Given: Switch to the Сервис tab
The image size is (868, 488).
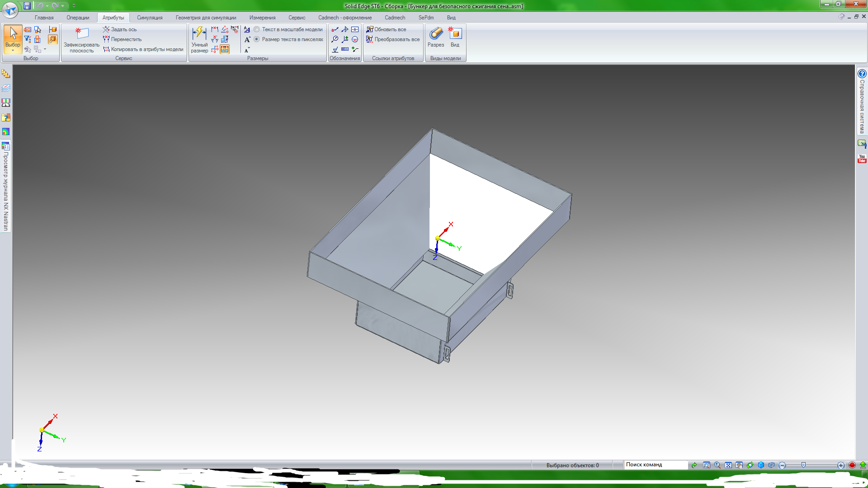Looking at the screenshot, I should pos(297,18).
